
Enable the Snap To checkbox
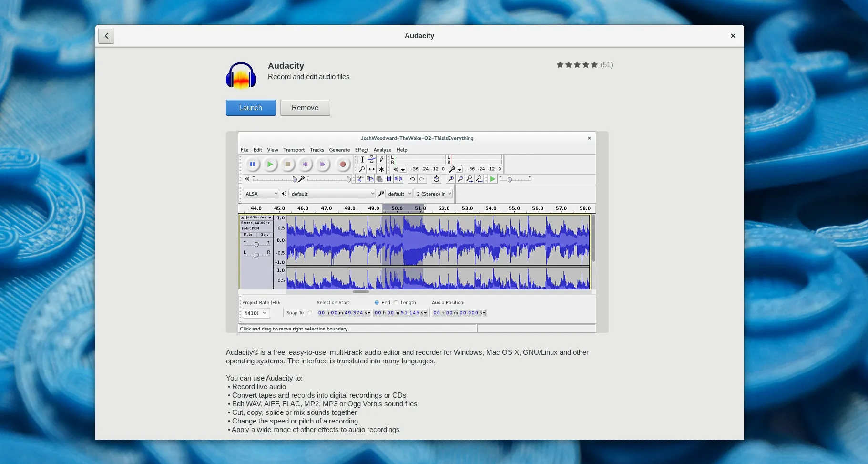[x=310, y=313]
